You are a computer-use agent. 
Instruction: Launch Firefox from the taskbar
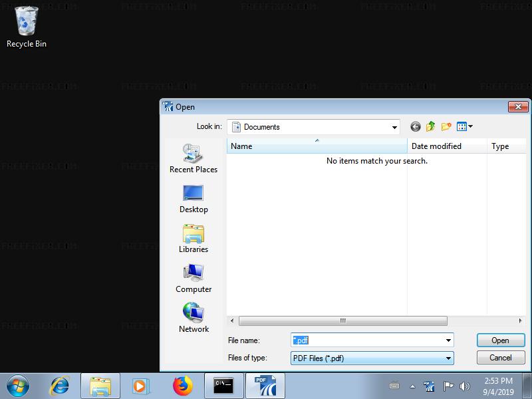(182, 386)
